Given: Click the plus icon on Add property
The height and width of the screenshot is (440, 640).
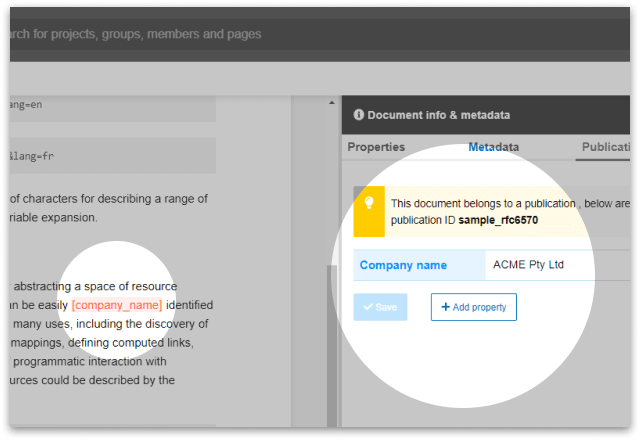Looking at the screenshot, I should coord(445,307).
